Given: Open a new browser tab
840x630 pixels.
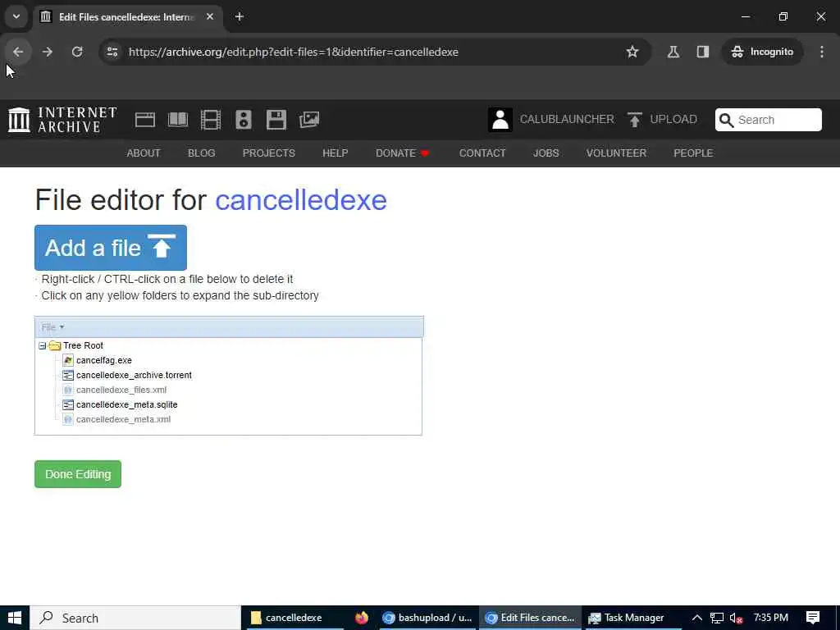Looking at the screenshot, I should (240, 16).
